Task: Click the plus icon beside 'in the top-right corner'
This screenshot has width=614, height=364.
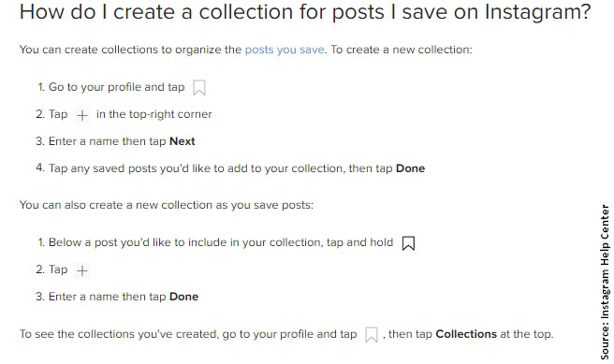Action: 82,115
